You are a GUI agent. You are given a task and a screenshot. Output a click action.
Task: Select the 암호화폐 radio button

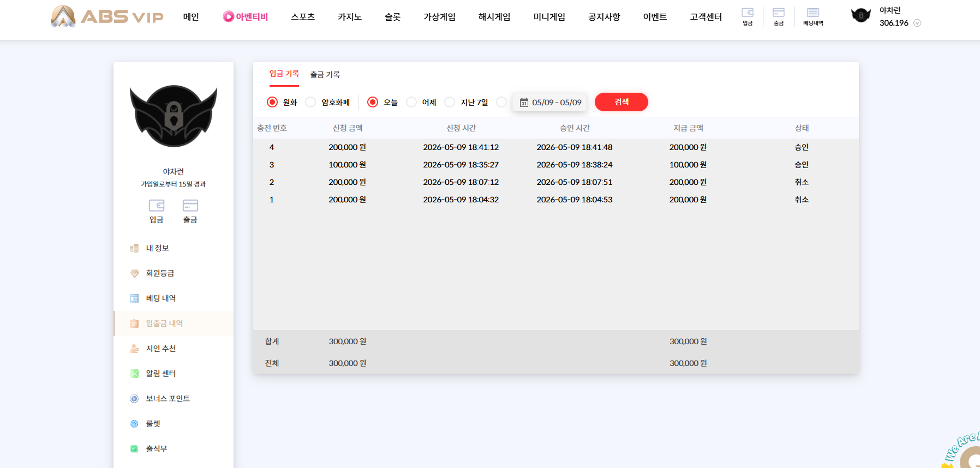tap(310, 102)
